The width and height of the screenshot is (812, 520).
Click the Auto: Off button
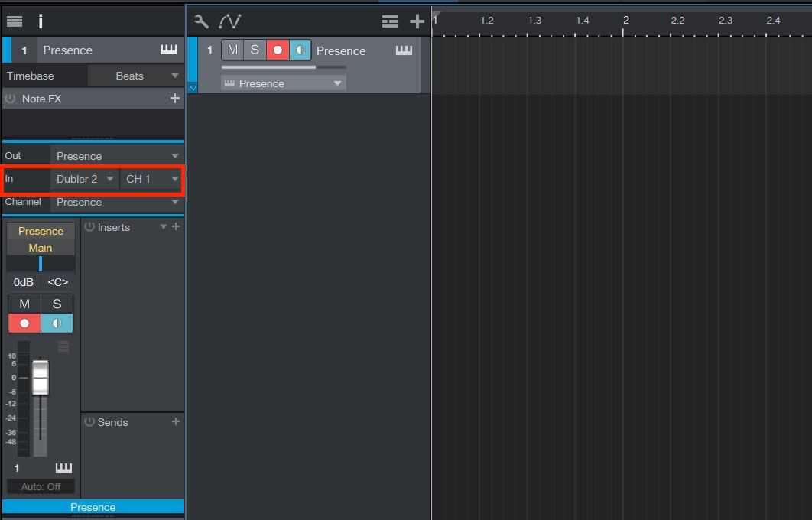(41, 486)
